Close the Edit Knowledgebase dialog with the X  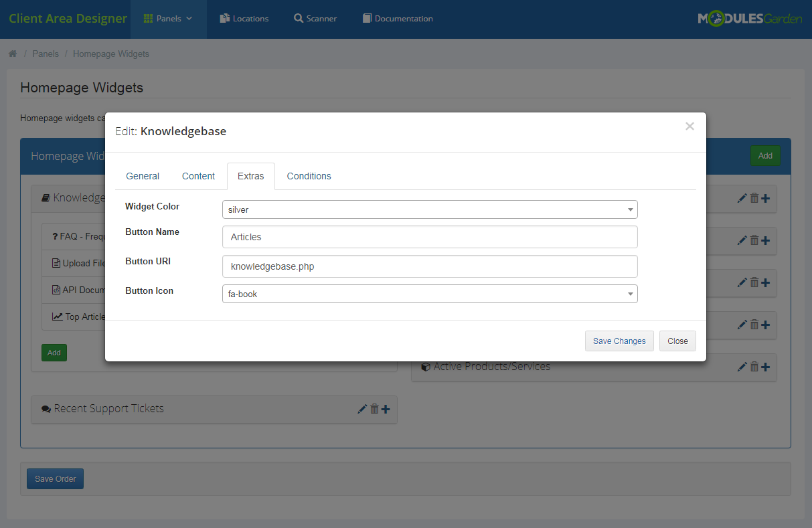(689, 126)
